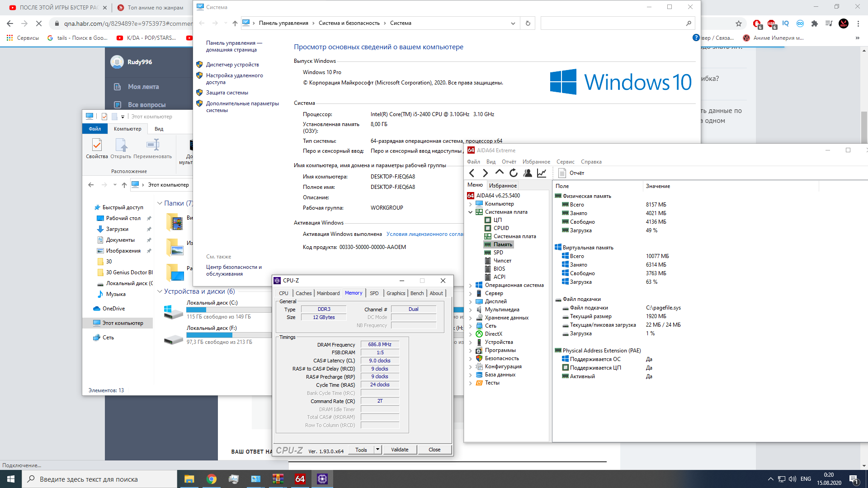Expand Мультимедиа tree node

coord(470,310)
